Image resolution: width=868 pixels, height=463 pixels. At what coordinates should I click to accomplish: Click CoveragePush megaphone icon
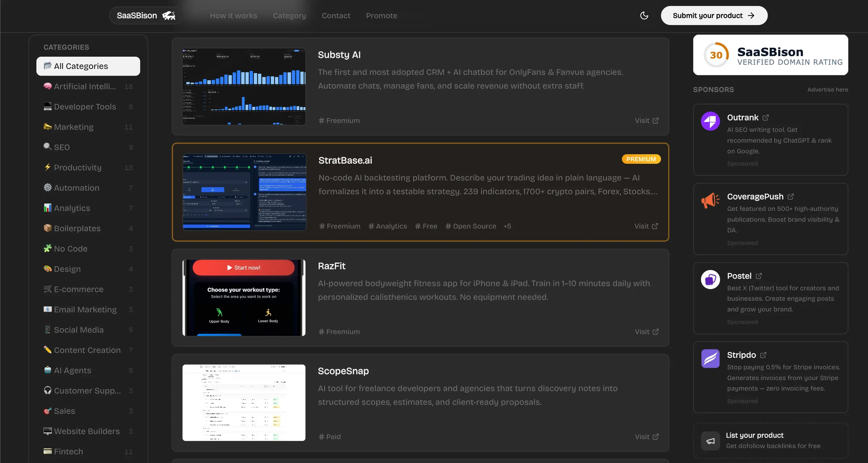pos(710,200)
